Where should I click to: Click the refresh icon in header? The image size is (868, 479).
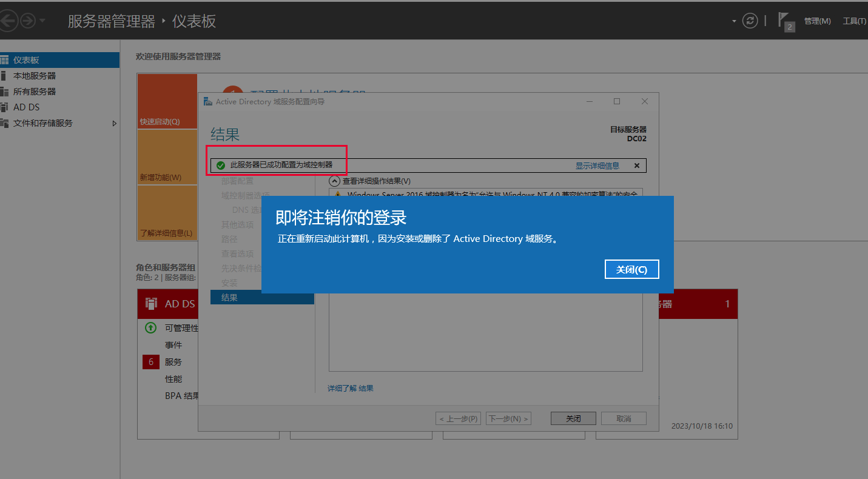[750, 21]
